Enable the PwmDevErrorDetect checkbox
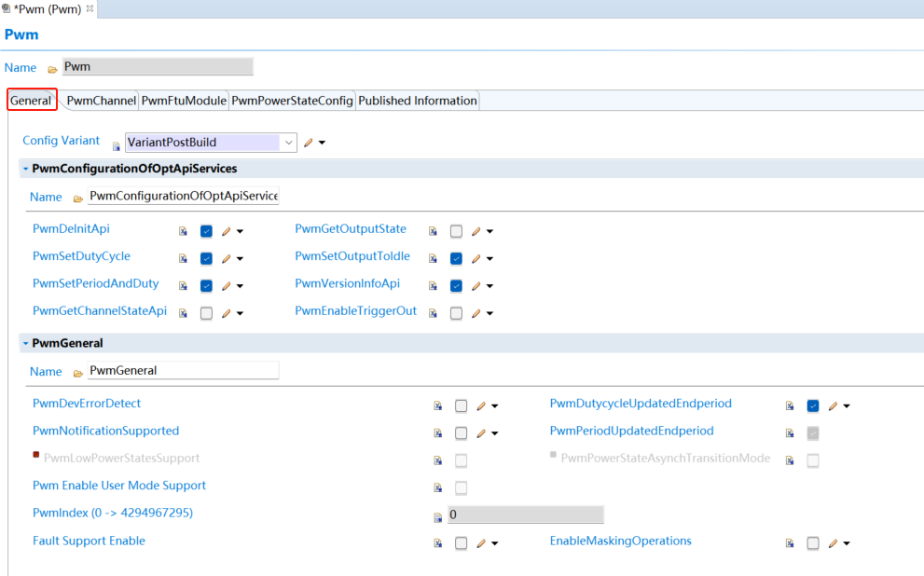The height and width of the screenshot is (576, 924). [461, 405]
